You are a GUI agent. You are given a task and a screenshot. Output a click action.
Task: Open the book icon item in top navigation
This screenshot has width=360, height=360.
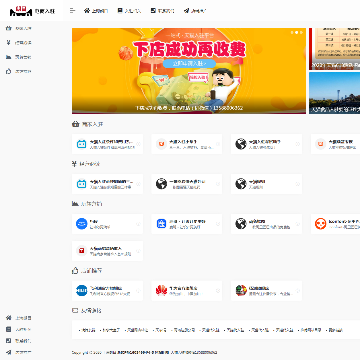coord(129,11)
